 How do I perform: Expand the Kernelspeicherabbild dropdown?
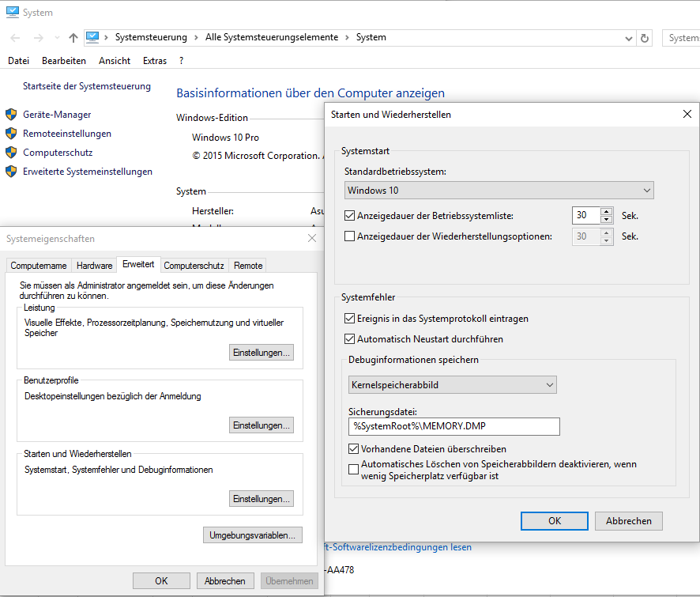452,385
